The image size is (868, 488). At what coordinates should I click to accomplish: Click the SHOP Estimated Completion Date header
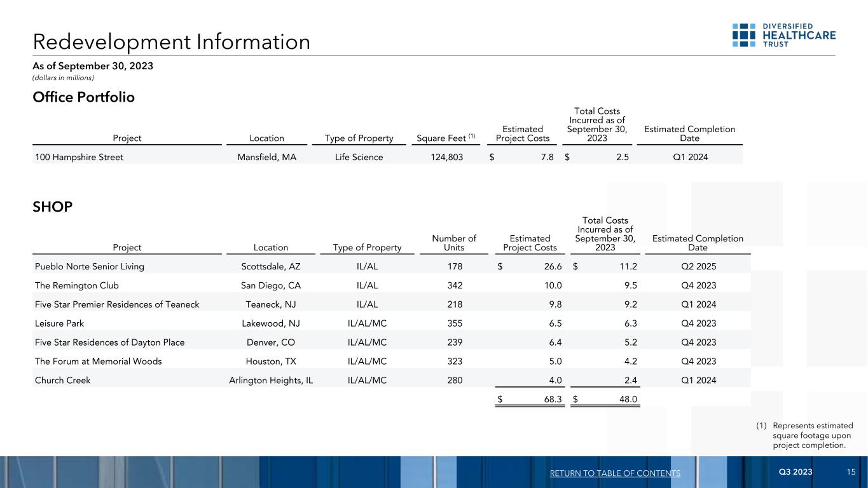(698, 243)
